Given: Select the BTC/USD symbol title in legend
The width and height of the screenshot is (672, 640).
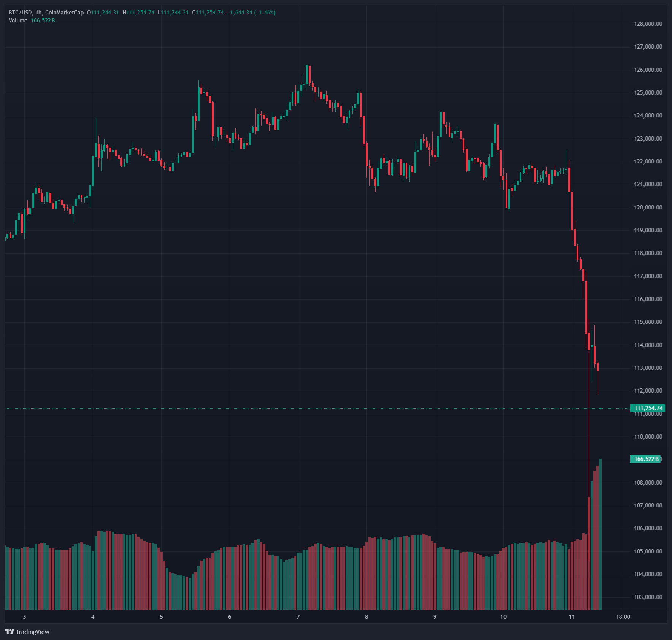Looking at the screenshot, I should (20, 13).
